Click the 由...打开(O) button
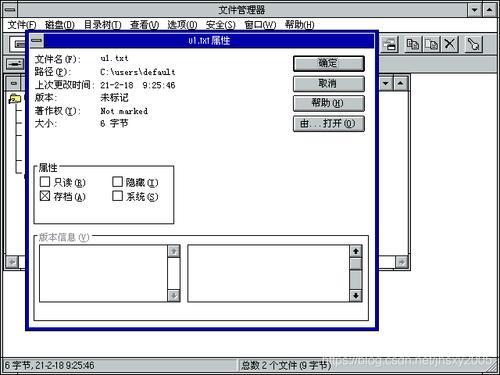This screenshot has height=375, width=500. pos(329,124)
